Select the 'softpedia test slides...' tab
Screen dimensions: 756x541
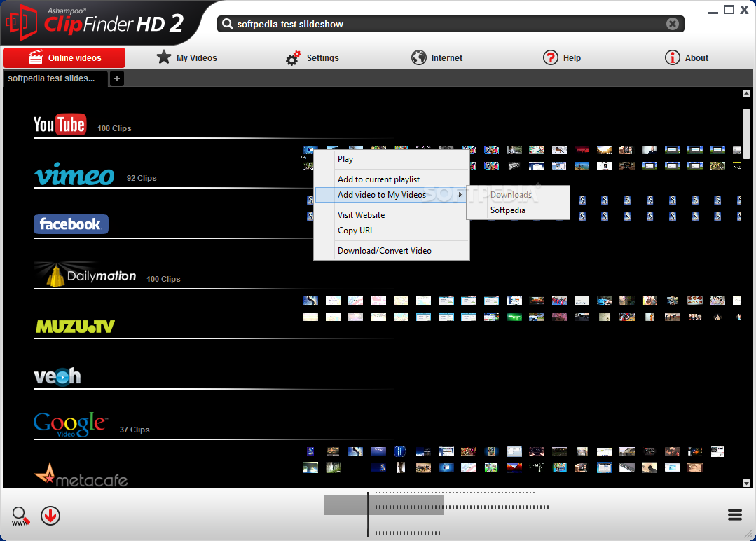click(55, 78)
